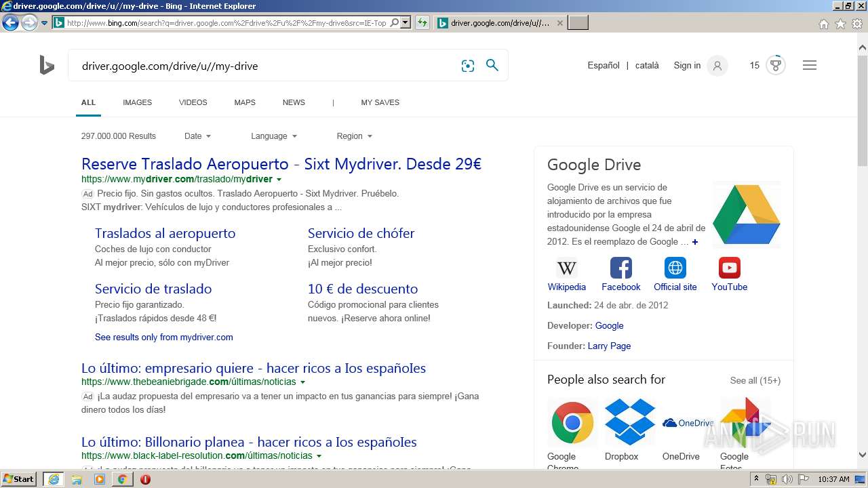868x488 pixels.
Task: Show hidden system tray icons
Action: 756,479
